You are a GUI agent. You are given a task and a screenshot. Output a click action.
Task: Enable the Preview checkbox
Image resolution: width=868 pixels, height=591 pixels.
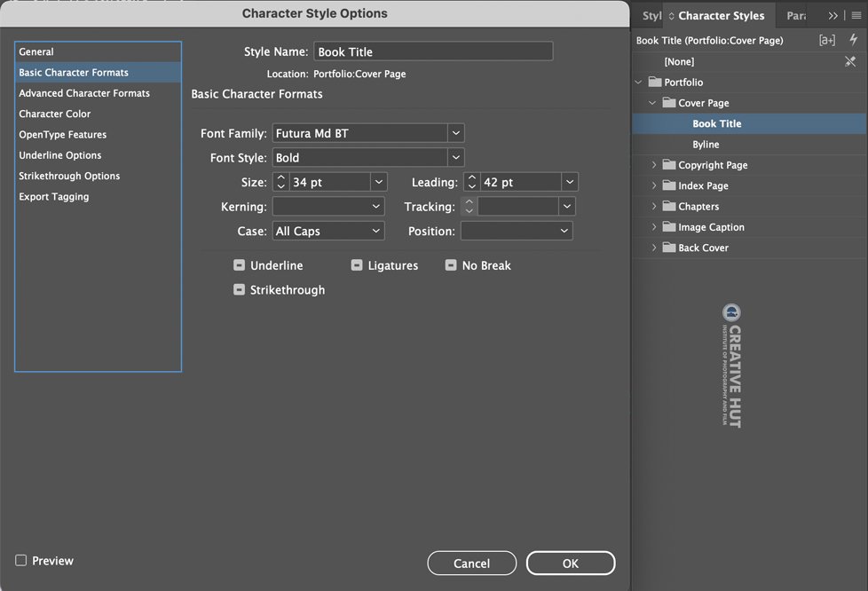pyautogui.click(x=21, y=560)
